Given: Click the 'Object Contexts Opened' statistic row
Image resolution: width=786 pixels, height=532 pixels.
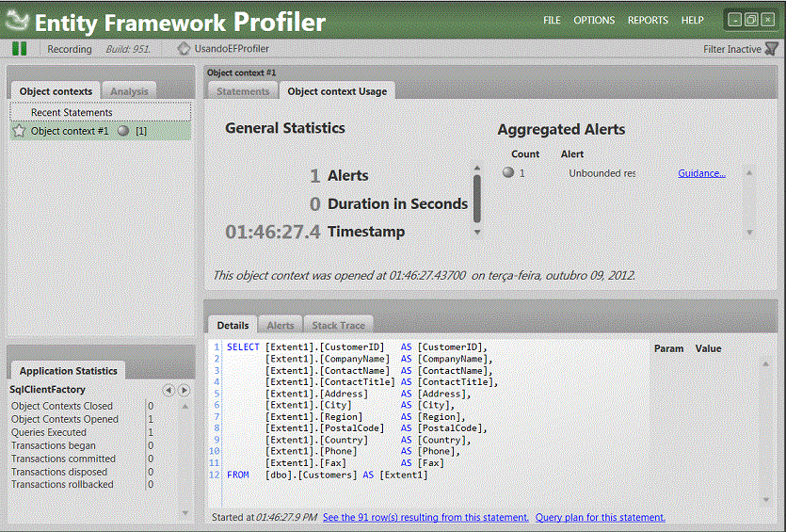Looking at the screenshot, I should point(82,419).
